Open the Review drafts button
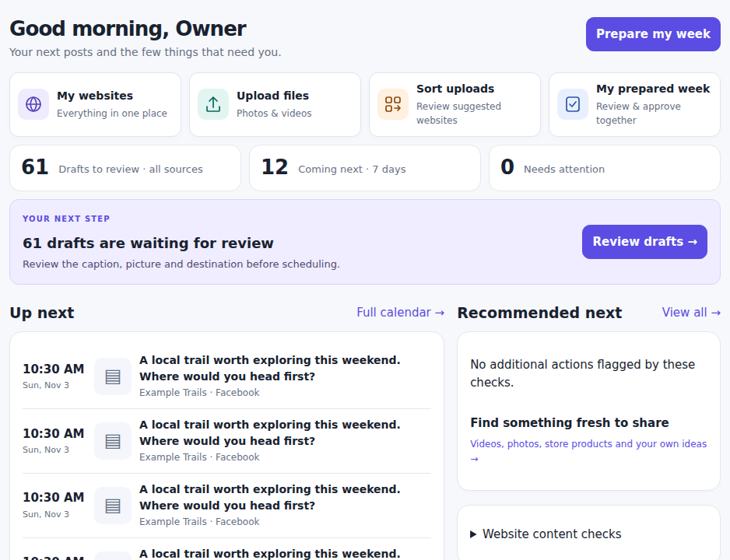 [645, 242]
